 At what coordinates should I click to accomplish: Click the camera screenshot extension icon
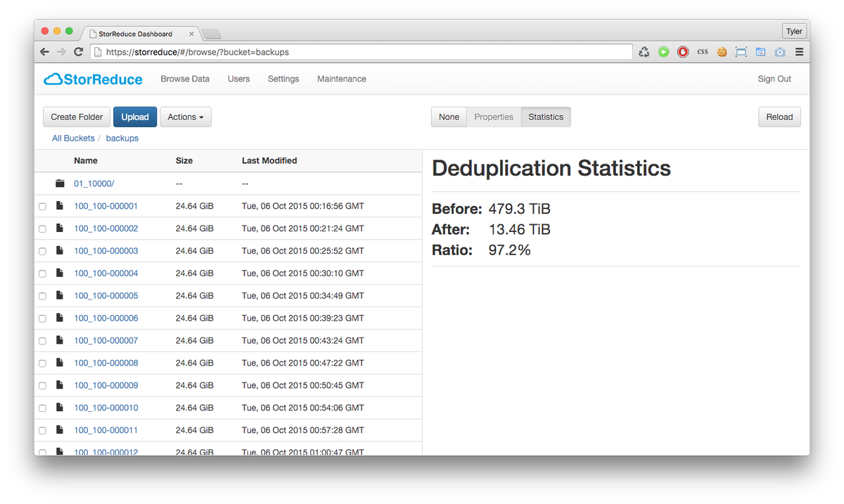coord(779,51)
